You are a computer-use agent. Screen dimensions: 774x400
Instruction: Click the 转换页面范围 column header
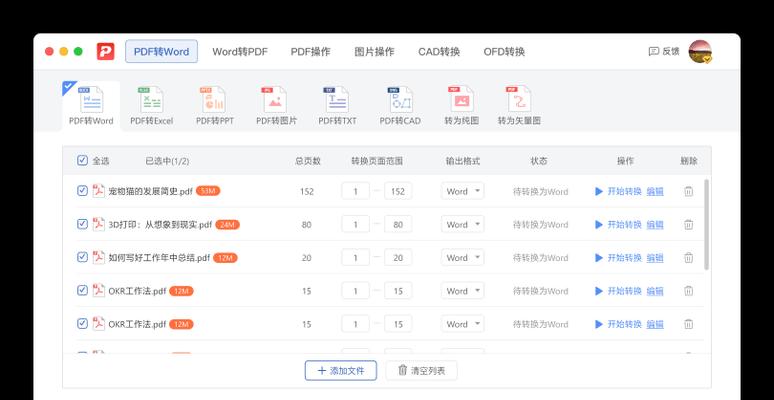click(x=377, y=161)
